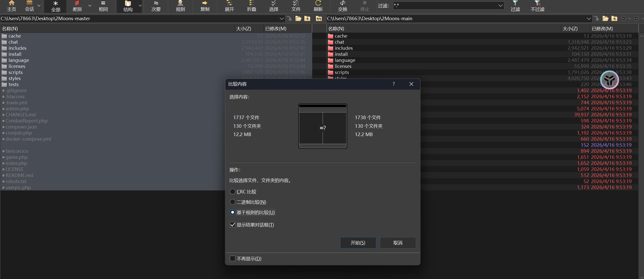The image size is (644, 279).
Task: Select the chat folder in right pane
Action: 339,42
